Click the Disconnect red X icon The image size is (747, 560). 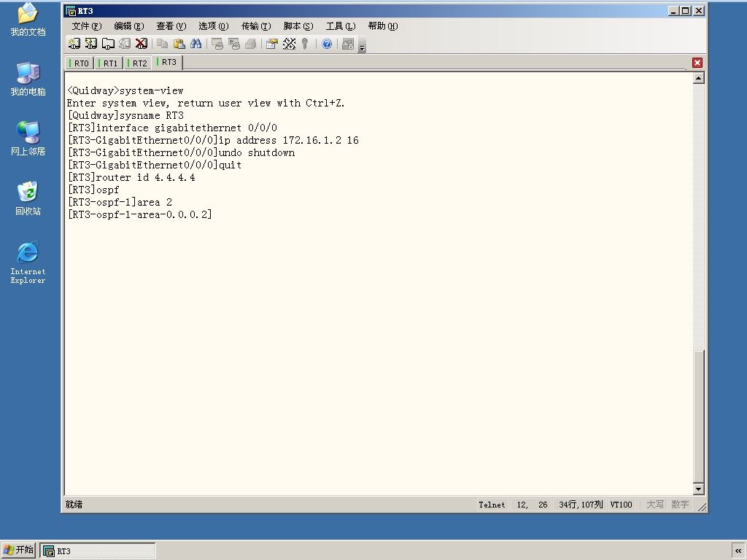tap(142, 44)
